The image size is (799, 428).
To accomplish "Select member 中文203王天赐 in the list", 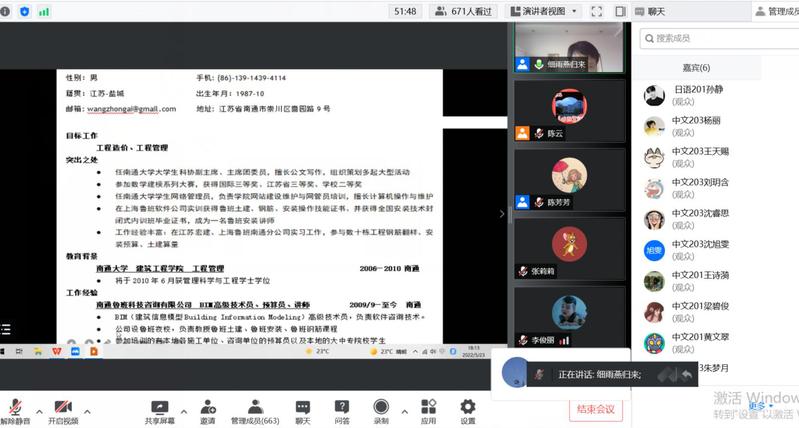I will click(716, 157).
